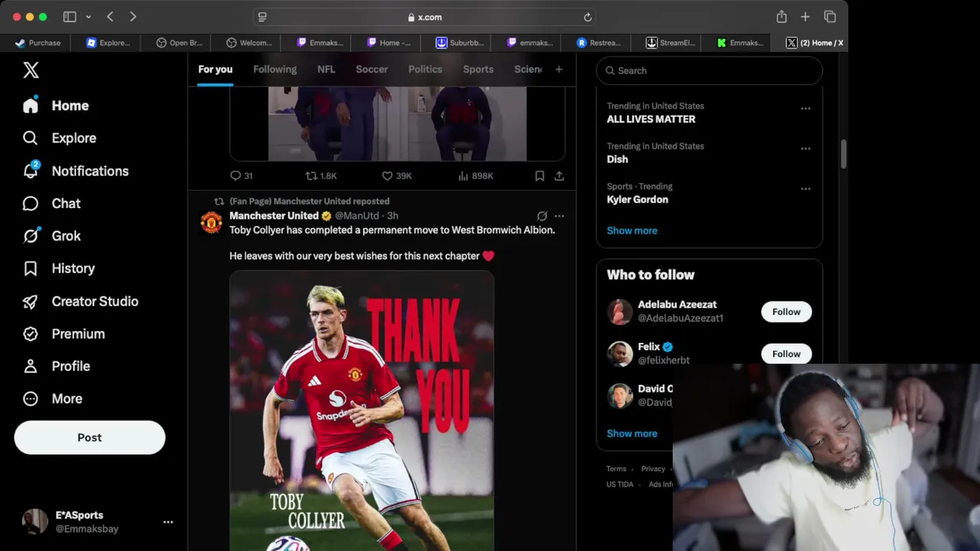Show more Who to follow suggestions
This screenshot has width=980, height=551.
[632, 433]
